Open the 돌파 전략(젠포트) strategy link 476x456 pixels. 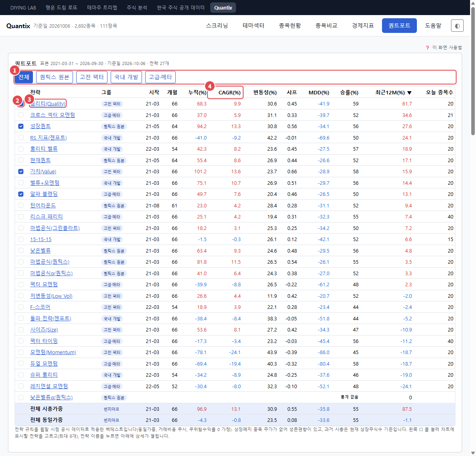pyautogui.click(x=51, y=318)
